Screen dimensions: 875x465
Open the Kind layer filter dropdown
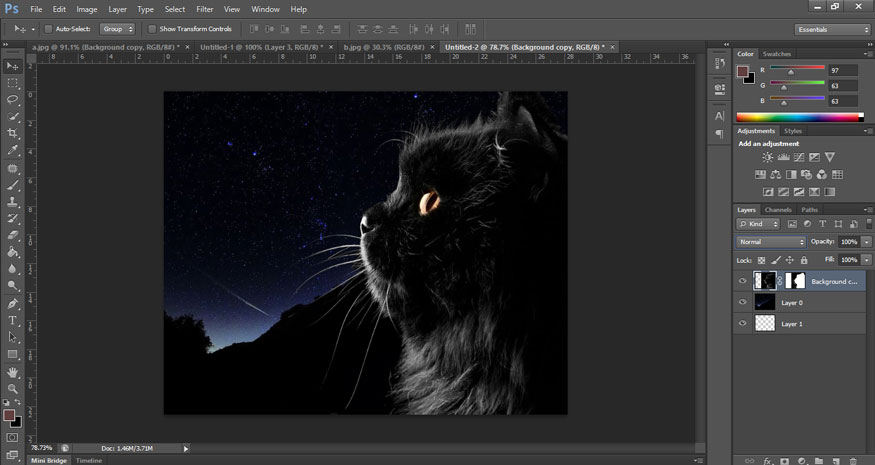(x=758, y=224)
